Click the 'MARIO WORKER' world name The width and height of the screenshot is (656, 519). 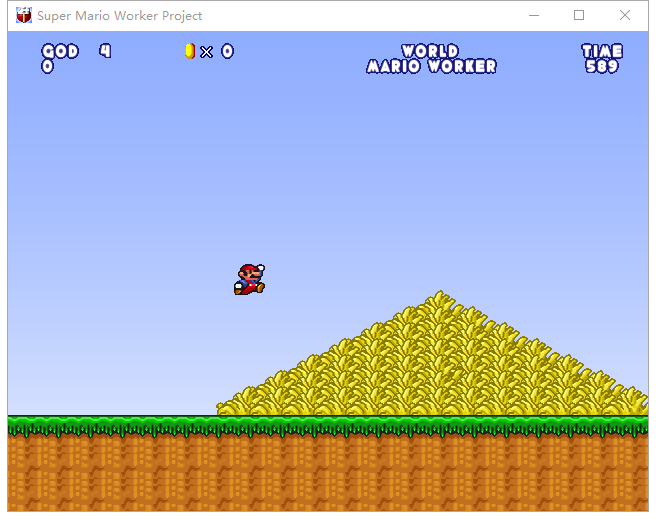tap(431, 66)
